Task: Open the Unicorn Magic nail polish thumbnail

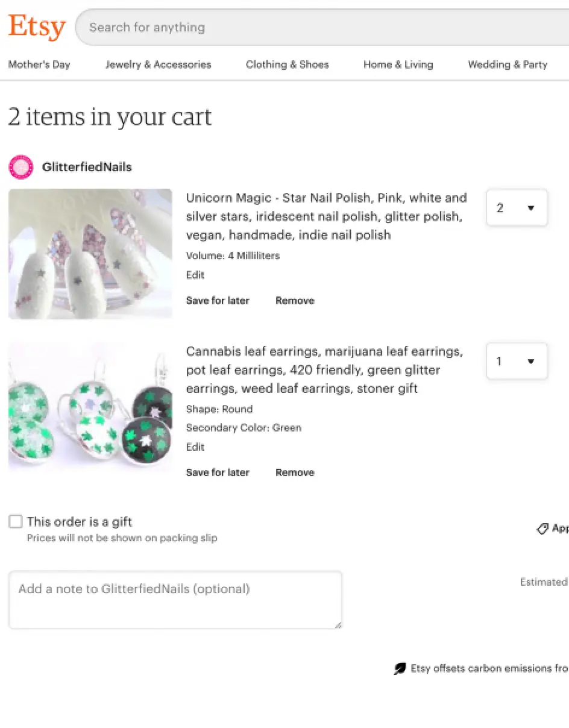Action: (90, 254)
